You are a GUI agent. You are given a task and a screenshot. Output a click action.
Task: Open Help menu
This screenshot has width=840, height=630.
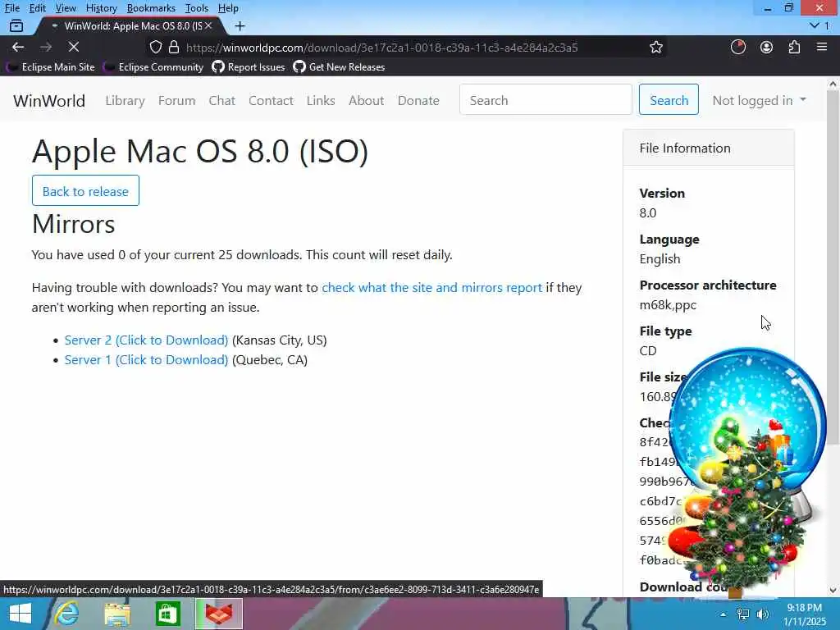[x=228, y=8]
